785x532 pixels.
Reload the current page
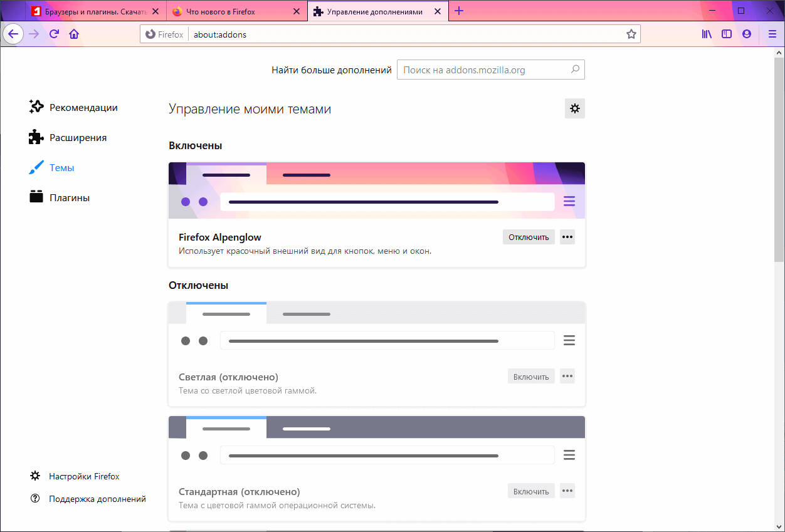(x=54, y=34)
